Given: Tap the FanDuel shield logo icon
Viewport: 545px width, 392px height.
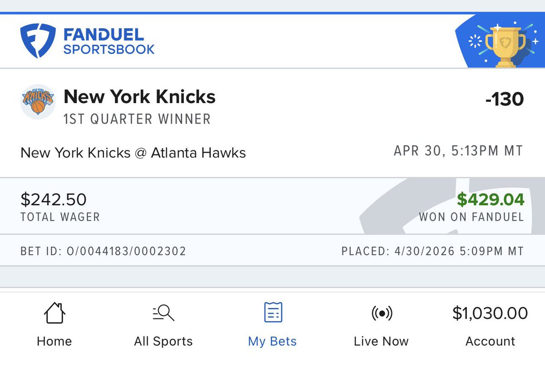Looking at the screenshot, I should click(38, 41).
